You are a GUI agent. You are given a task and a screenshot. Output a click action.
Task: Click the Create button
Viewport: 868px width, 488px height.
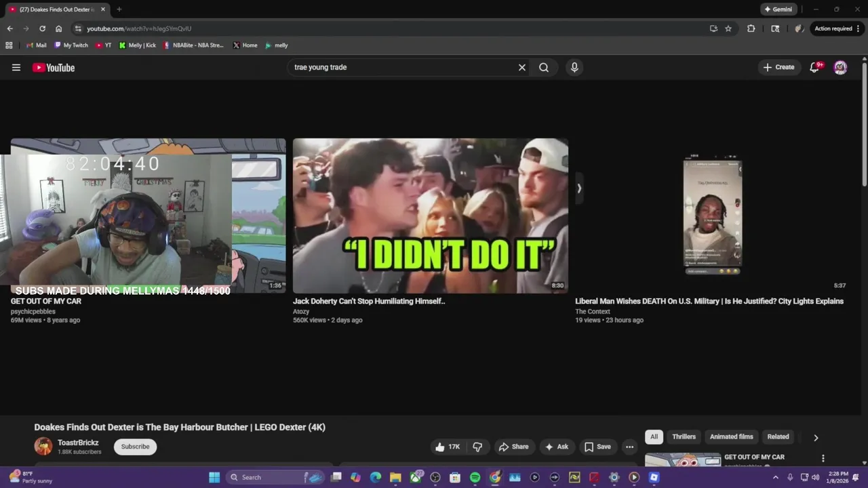[778, 67]
